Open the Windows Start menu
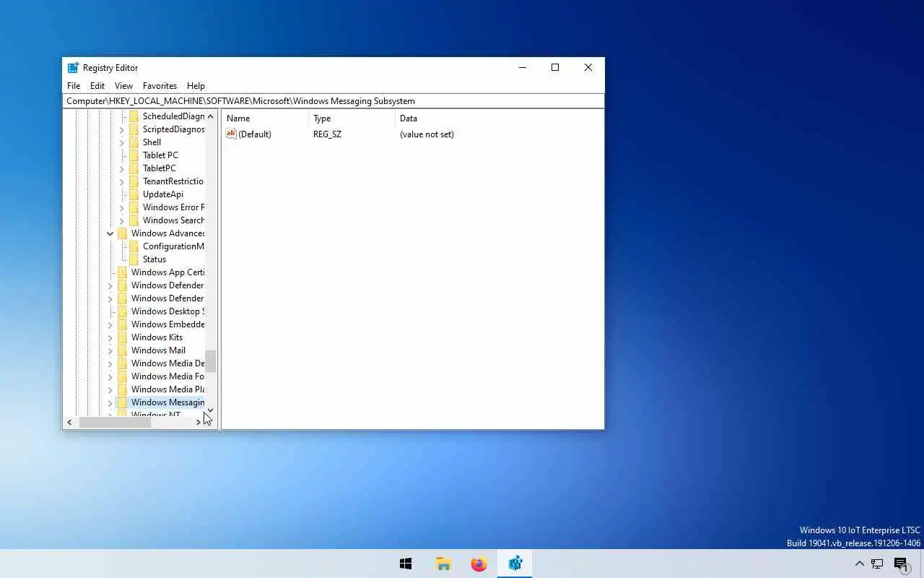Image resolution: width=924 pixels, height=578 pixels. 406,564
